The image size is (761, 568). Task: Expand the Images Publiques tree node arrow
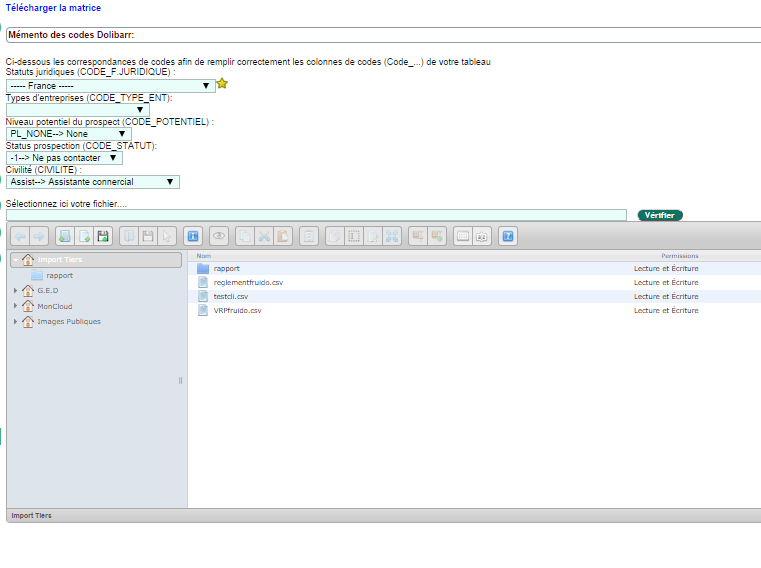click(16, 321)
